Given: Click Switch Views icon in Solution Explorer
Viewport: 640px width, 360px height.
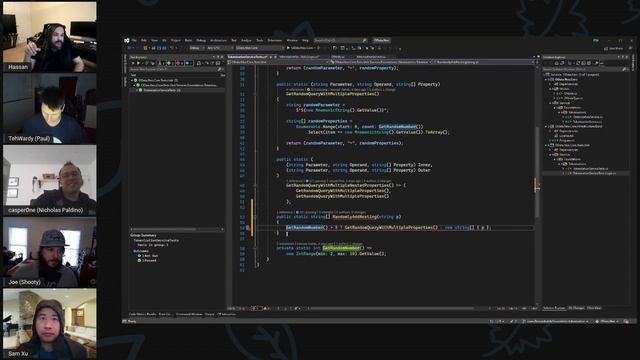Looking at the screenshot, I should [x=562, y=63].
